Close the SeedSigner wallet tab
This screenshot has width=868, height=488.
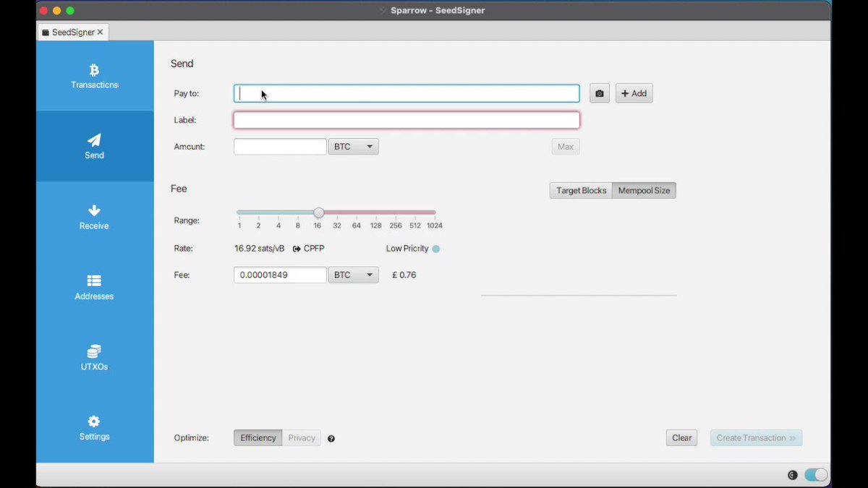[x=100, y=33]
